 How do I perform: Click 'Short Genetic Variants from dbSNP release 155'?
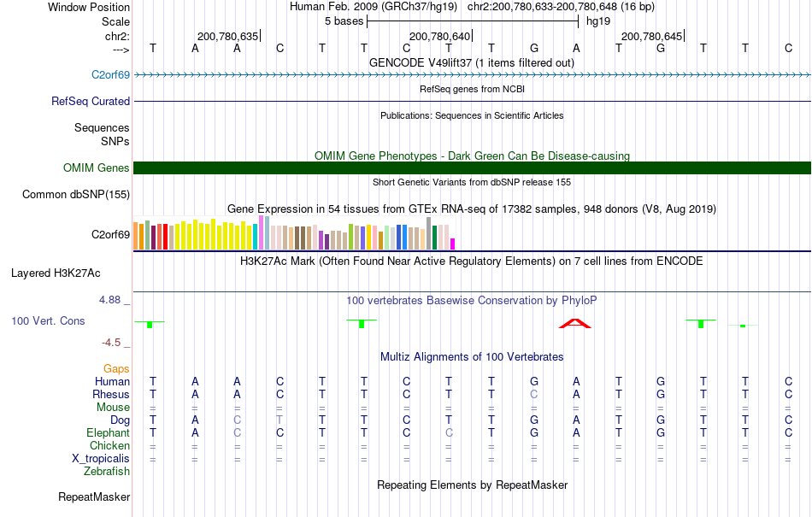point(472,182)
